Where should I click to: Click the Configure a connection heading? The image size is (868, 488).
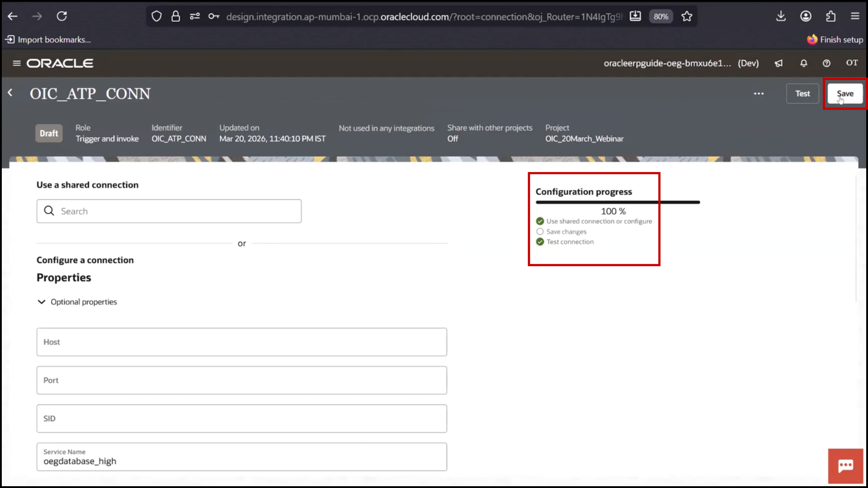85,260
